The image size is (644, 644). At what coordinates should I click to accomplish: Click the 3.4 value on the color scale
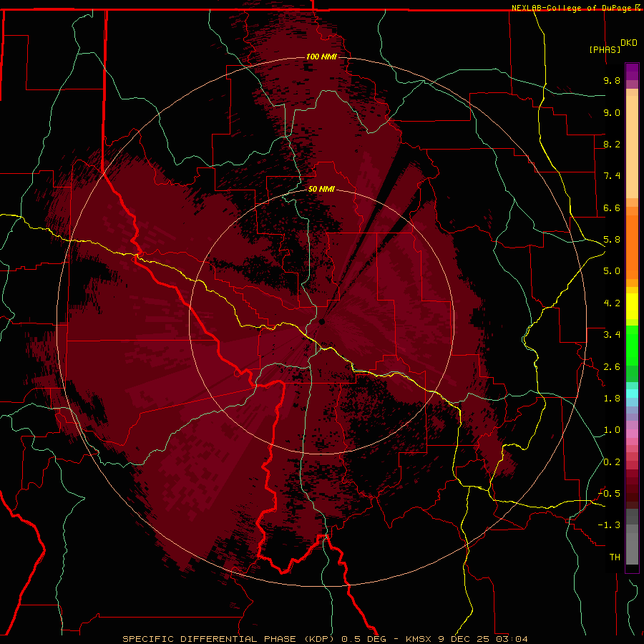(x=612, y=335)
